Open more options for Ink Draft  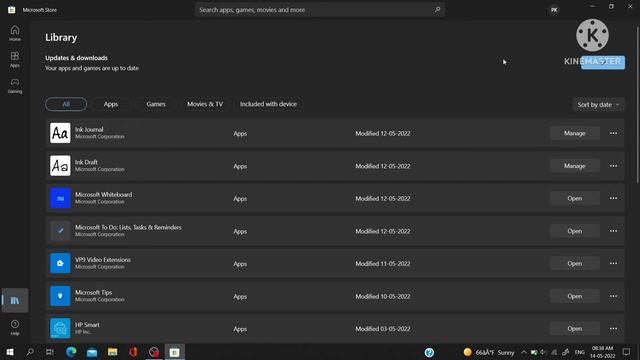tap(613, 166)
